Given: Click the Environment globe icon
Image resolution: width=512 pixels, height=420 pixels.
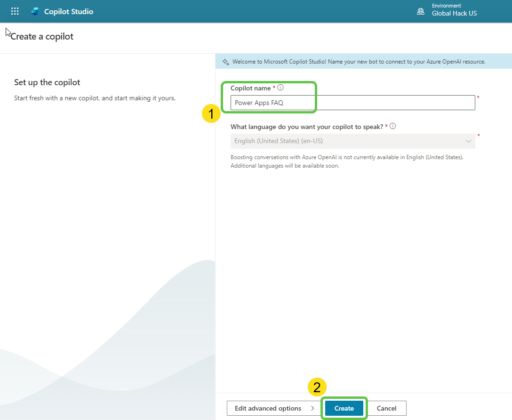Looking at the screenshot, I should point(421,11).
